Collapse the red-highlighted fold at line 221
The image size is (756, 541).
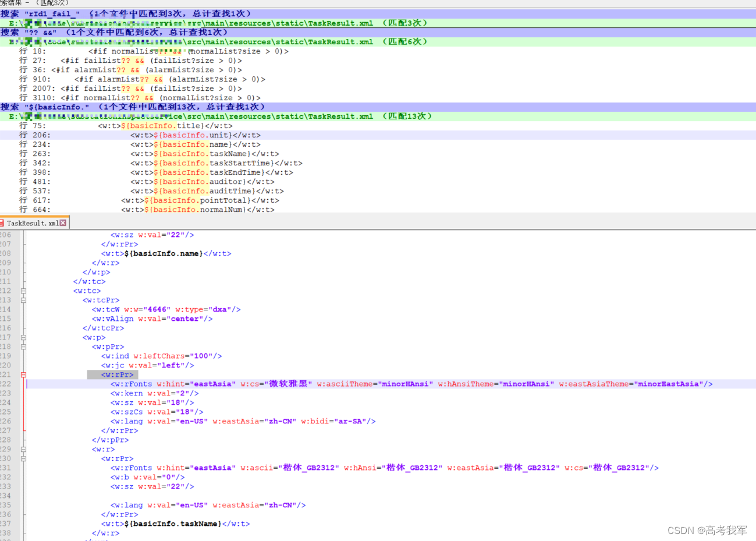23,374
